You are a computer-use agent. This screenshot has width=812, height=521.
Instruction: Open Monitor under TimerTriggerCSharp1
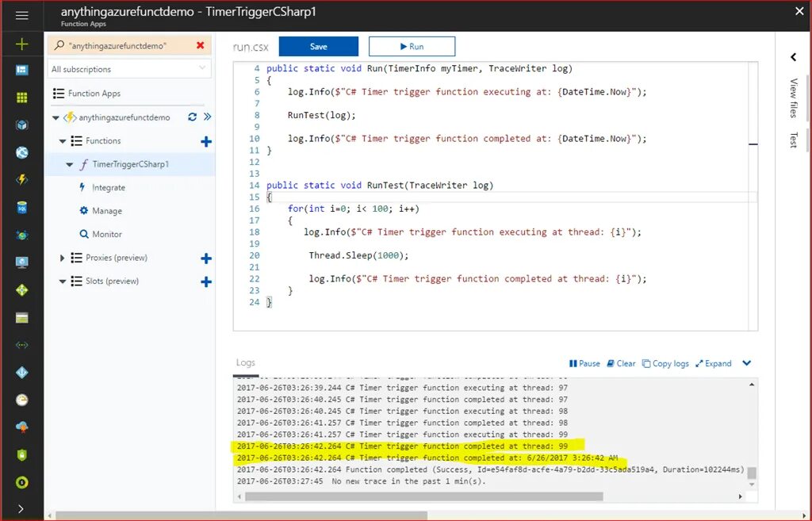(107, 234)
